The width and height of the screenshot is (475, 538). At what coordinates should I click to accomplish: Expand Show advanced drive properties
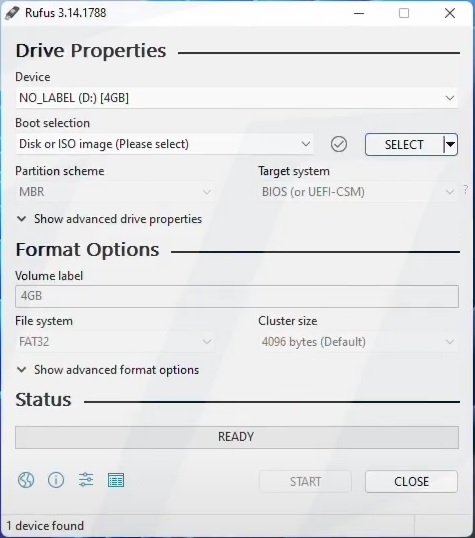pyautogui.click(x=109, y=219)
